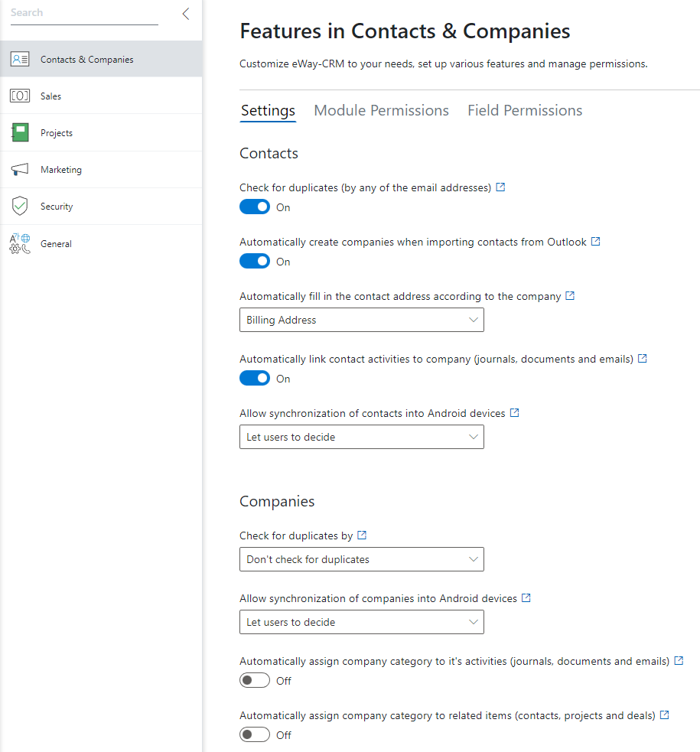Turn off contacts check for duplicates toggle

tap(255, 207)
